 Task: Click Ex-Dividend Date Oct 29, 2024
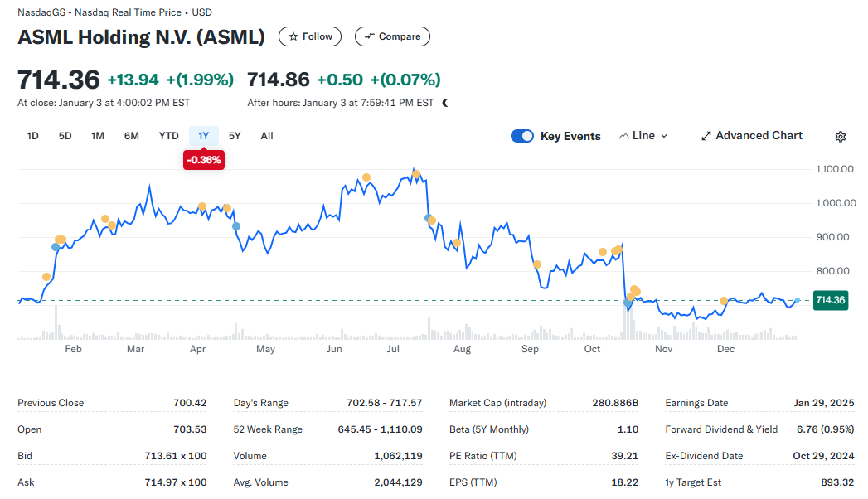[x=823, y=456]
